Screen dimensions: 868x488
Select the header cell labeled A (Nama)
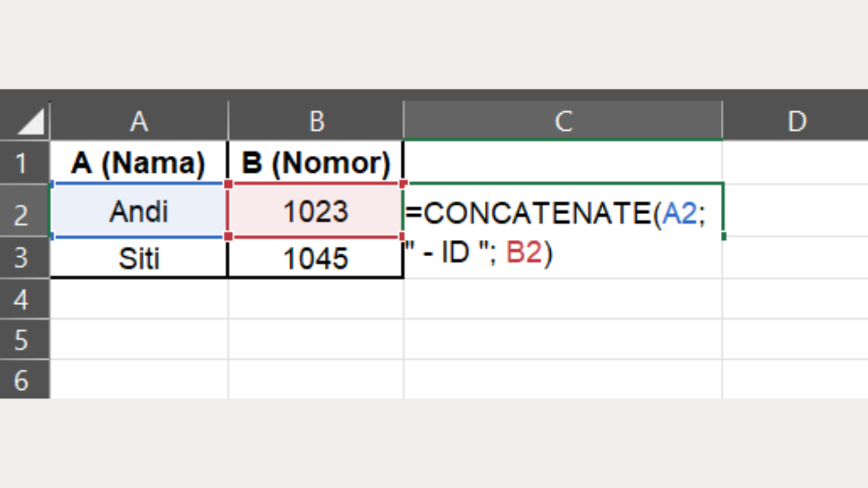click(138, 163)
